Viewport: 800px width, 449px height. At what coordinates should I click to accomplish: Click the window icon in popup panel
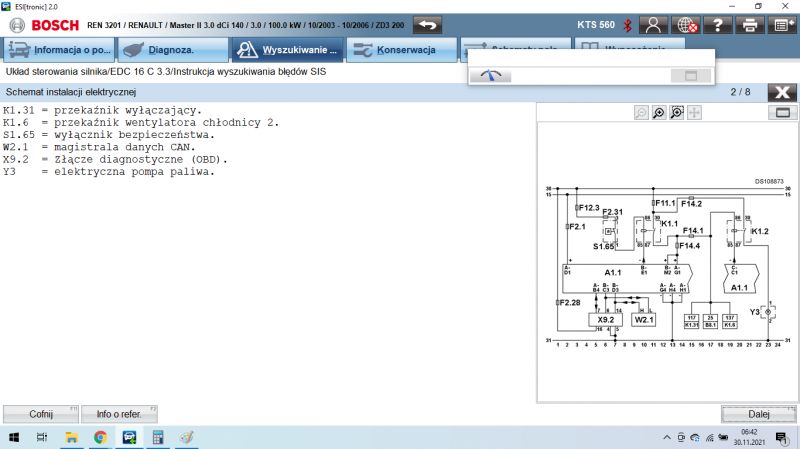(x=691, y=76)
